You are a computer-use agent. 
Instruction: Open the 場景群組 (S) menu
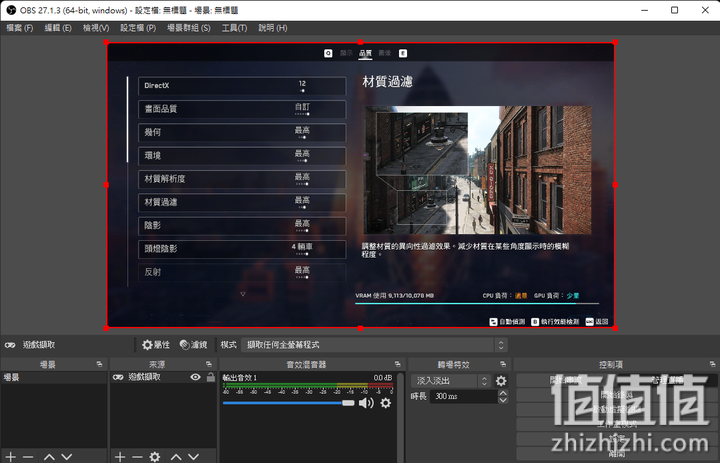click(189, 28)
